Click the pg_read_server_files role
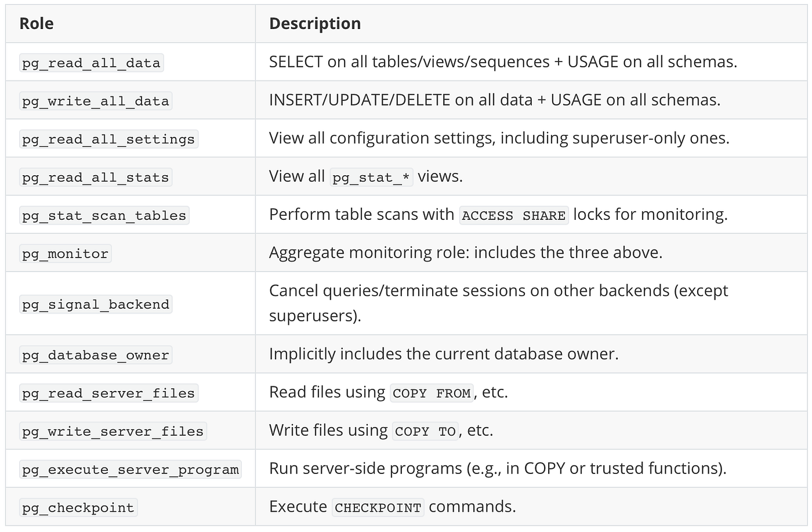Screen dimensions: 812x532 (x=108, y=393)
